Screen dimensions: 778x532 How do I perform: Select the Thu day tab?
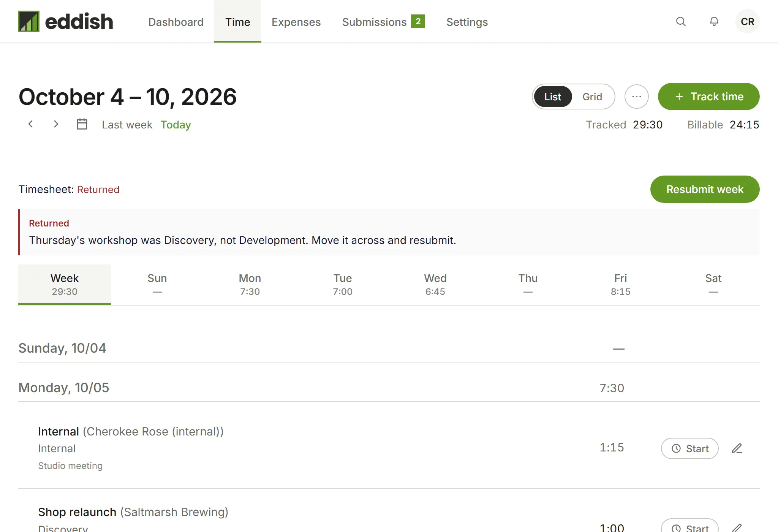pos(528,284)
